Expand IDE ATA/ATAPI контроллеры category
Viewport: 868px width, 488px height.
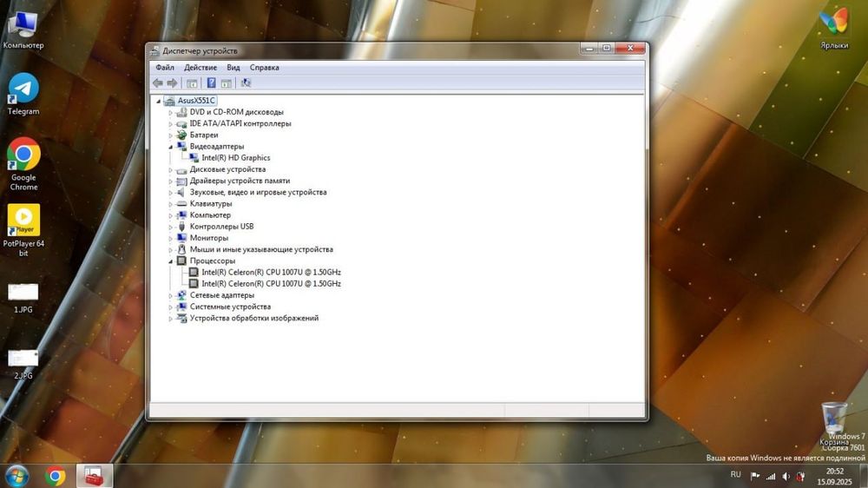(x=170, y=124)
